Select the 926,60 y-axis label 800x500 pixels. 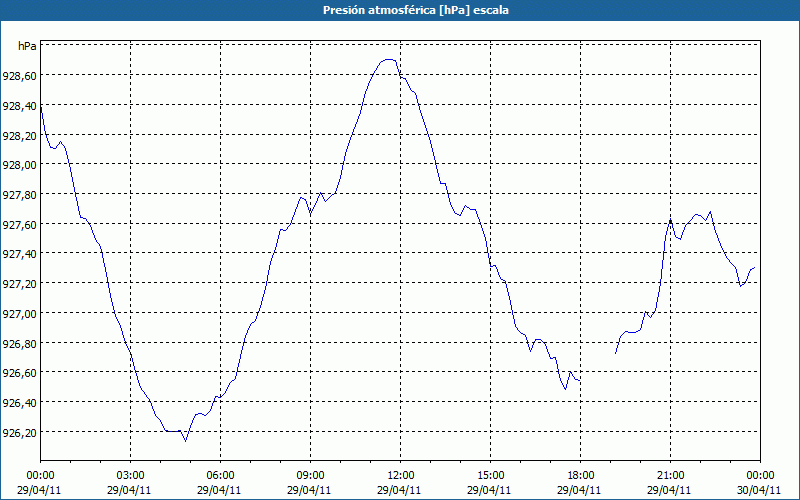click(x=19, y=372)
